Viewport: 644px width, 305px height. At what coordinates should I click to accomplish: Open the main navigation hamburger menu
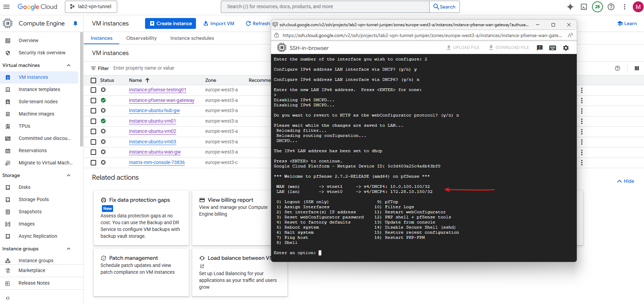tap(6, 7)
